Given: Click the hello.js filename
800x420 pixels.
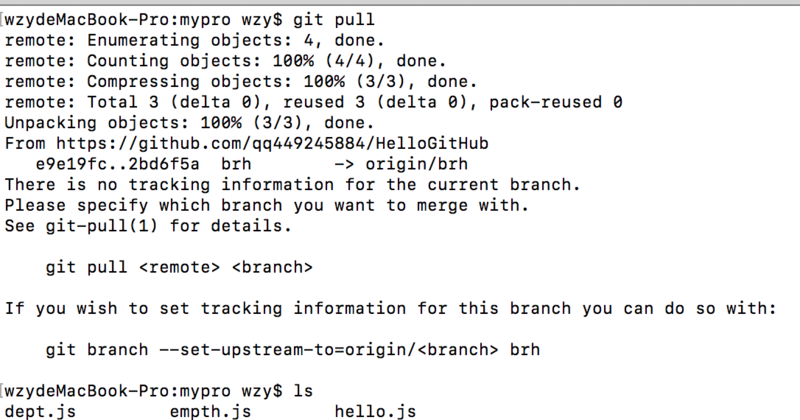Looking at the screenshot, I should [375, 411].
